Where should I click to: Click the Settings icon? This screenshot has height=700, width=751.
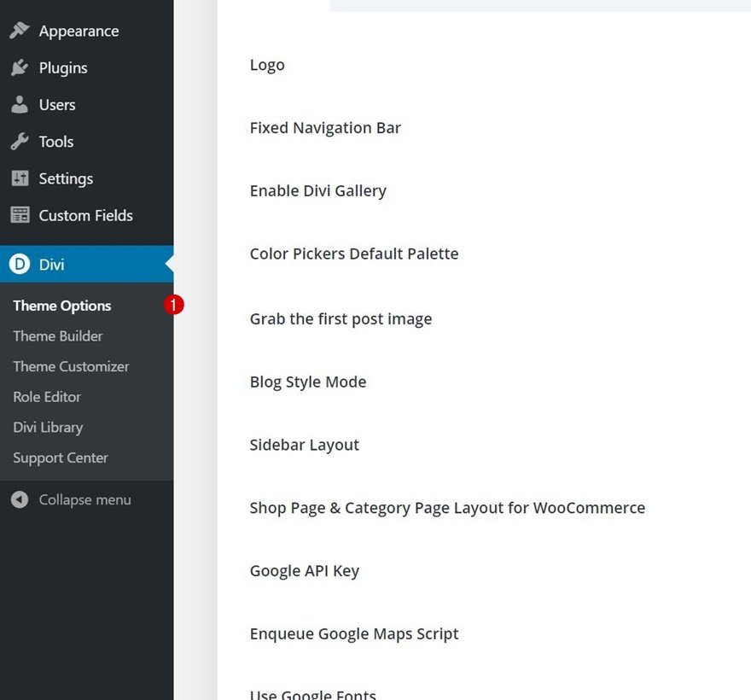click(20, 178)
